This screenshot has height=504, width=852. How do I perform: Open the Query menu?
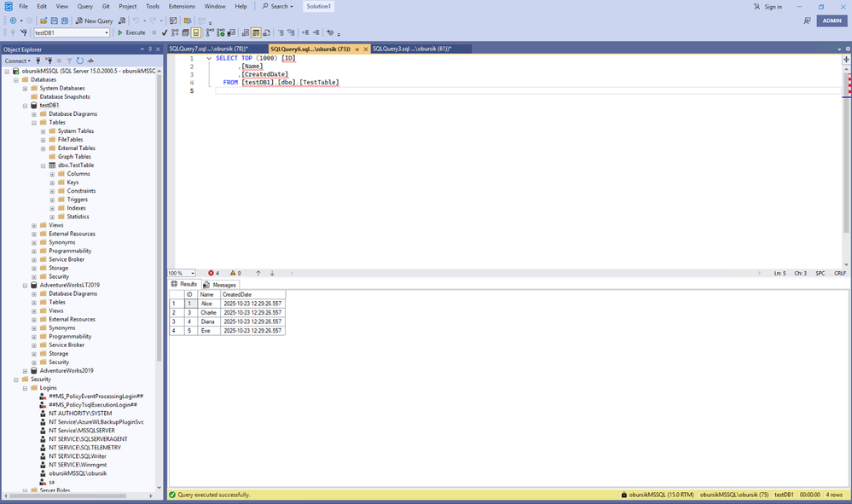[x=85, y=6]
